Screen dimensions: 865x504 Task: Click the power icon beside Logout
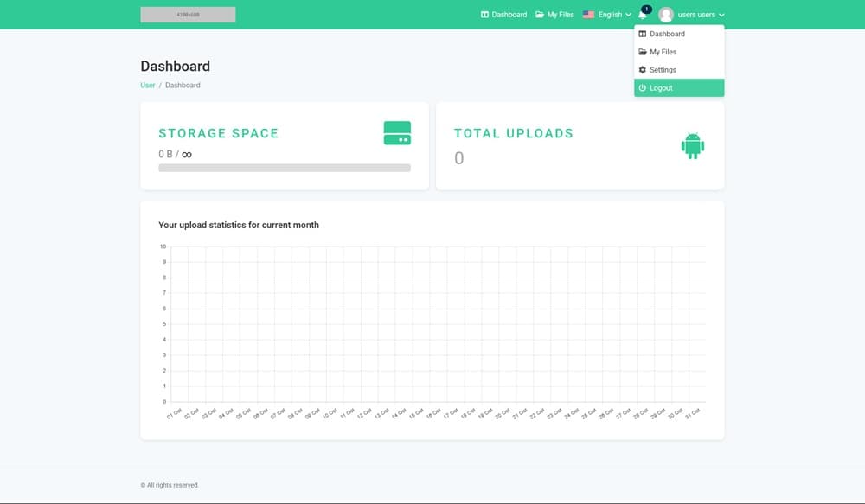click(643, 88)
